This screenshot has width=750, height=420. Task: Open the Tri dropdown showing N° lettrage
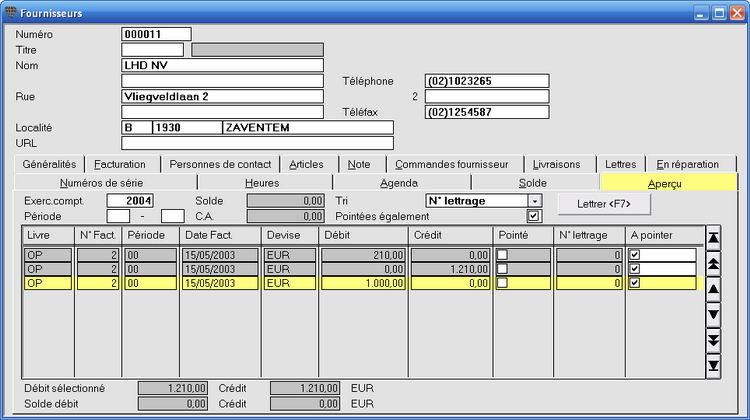click(x=535, y=201)
